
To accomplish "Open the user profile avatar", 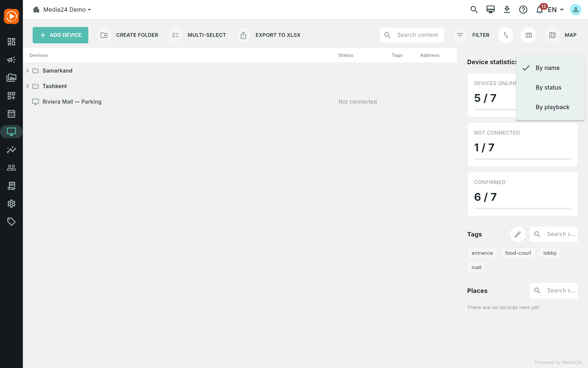I will pyautogui.click(x=576, y=10).
